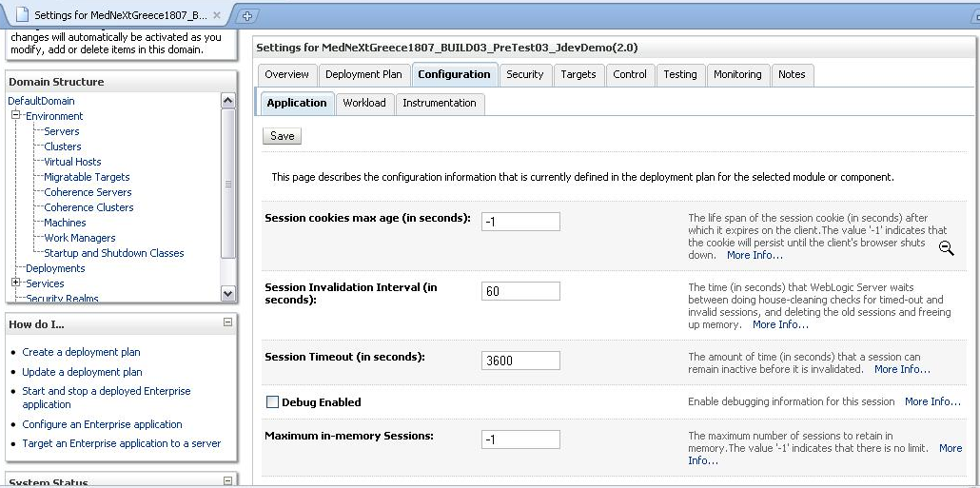Open More Info for Debug Enabled
980x488 pixels.
pyautogui.click(x=933, y=401)
